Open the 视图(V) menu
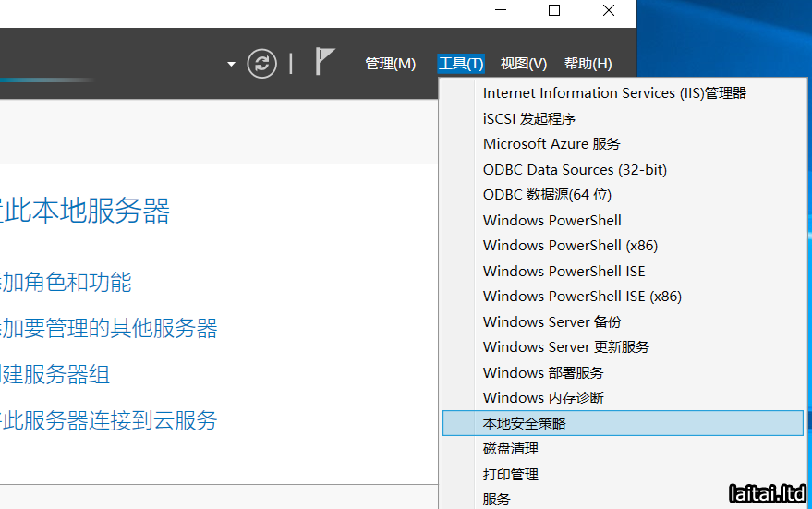The image size is (812, 509). click(523, 64)
